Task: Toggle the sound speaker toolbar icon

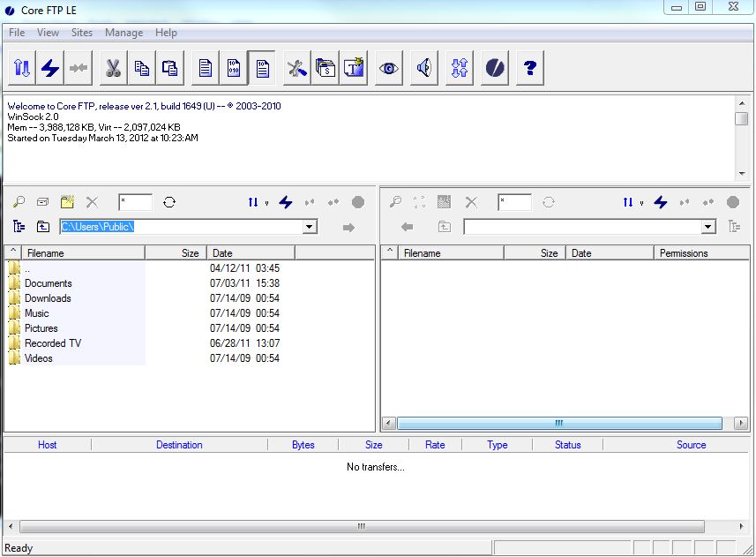Action: pyautogui.click(x=424, y=68)
